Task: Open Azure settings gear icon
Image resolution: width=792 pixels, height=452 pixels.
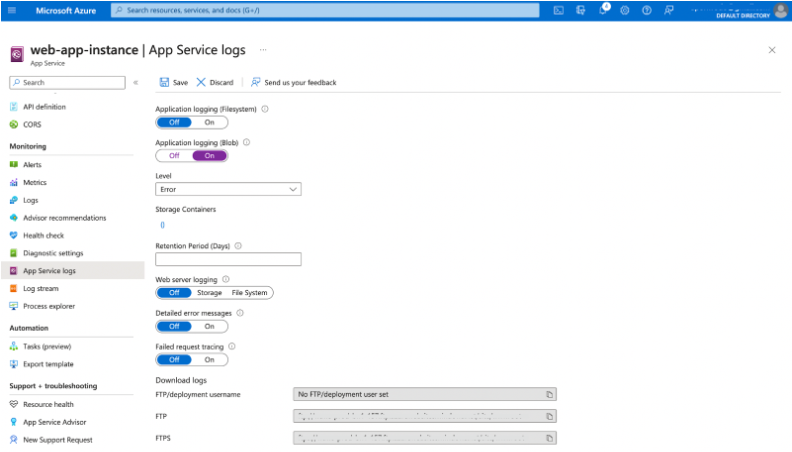Action: click(625, 10)
